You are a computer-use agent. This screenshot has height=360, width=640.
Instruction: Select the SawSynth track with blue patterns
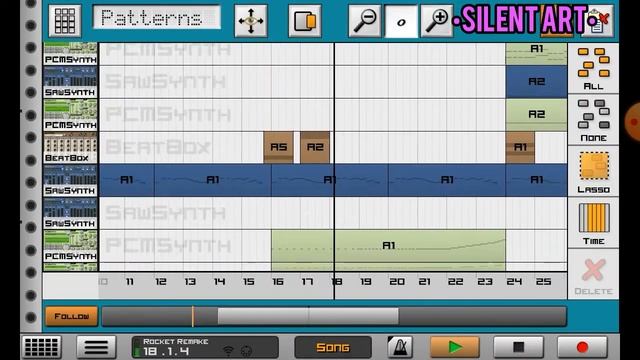coord(71,180)
